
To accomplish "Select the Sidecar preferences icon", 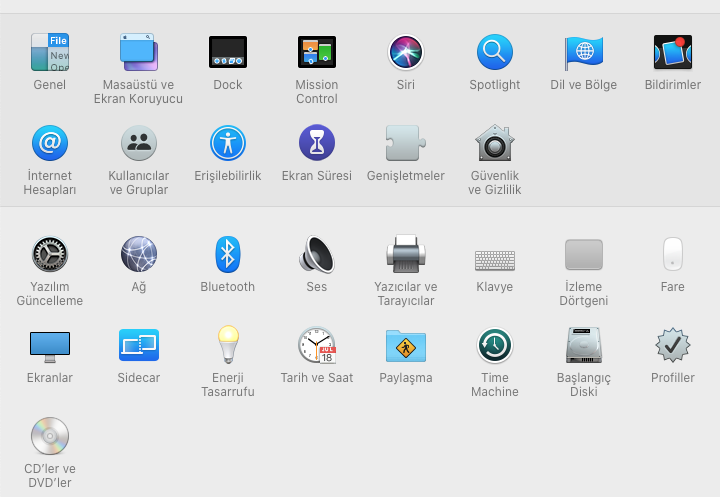I will click(x=138, y=345).
